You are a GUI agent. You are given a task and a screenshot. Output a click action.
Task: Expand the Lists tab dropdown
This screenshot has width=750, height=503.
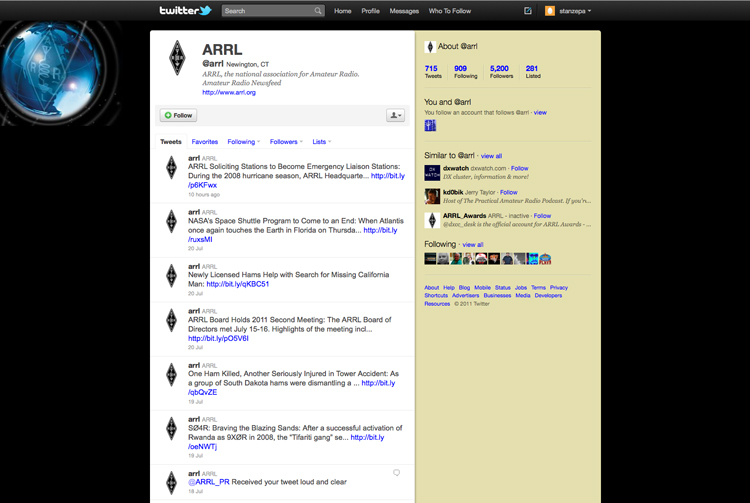click(321, 142)
